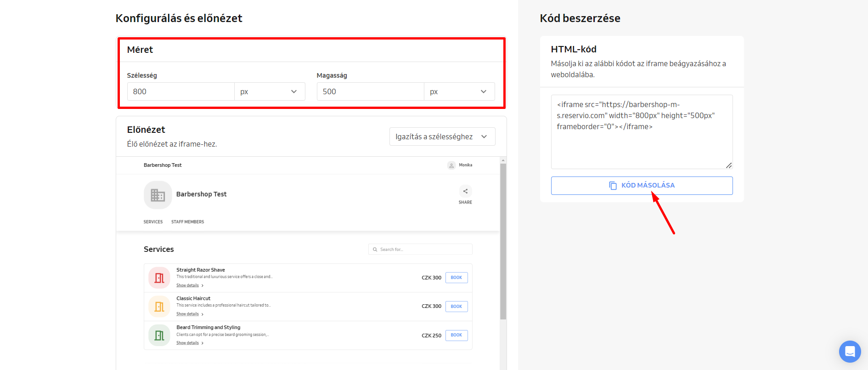Click the Monika user avatar icon
868x370 pixels.
(x=451, y=165)
